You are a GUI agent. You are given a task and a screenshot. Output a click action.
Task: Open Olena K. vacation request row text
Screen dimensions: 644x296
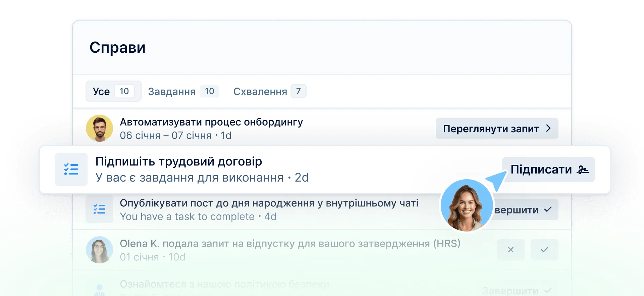click(x=290, y=244)
